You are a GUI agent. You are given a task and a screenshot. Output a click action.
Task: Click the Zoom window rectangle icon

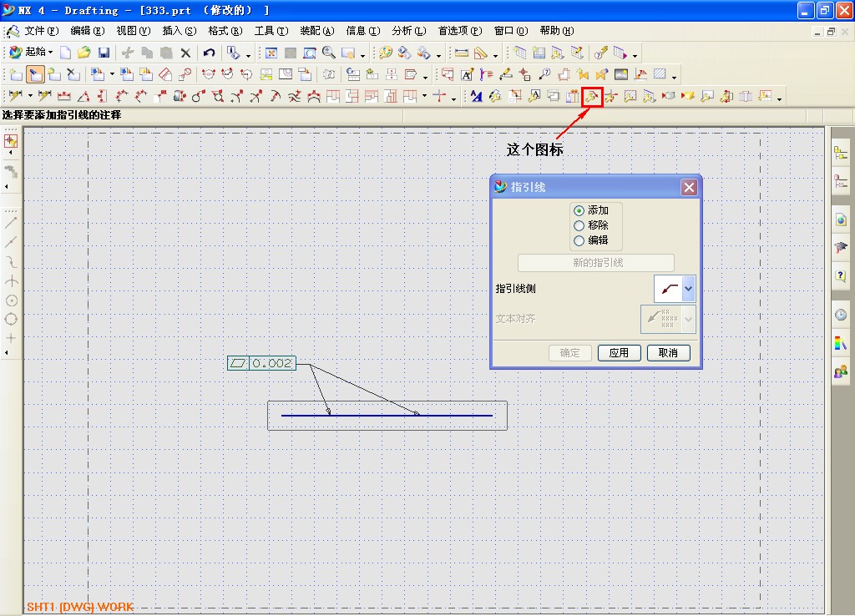[309, 53]
